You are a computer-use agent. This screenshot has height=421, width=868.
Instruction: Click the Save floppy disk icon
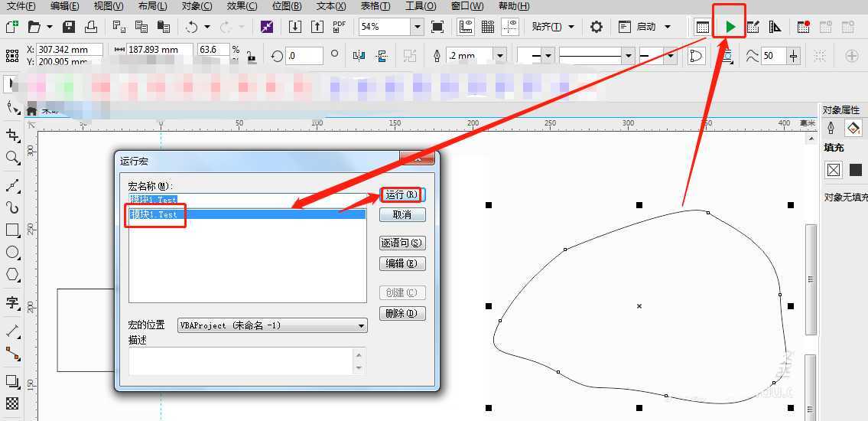[69, 27]
